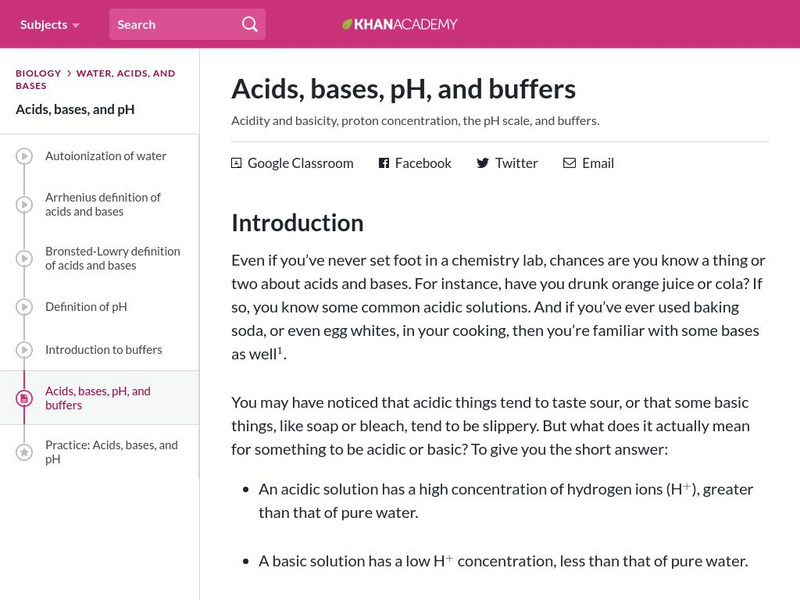Select the Definition of pH lesson
The image size is (800, 600).
86,307
